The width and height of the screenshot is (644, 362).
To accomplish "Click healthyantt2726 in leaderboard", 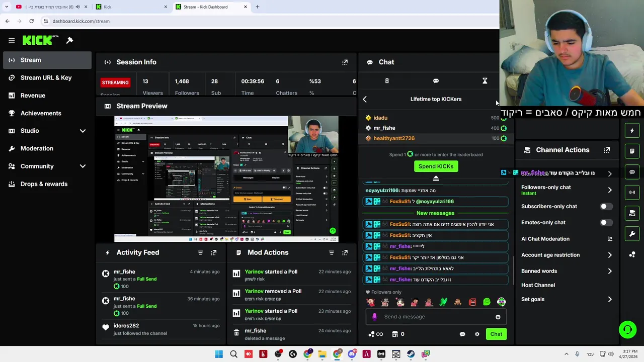I will [394, 138].
